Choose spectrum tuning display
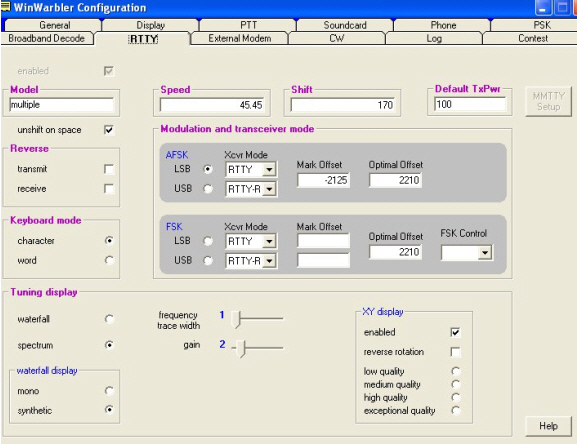Viewport: 578px width, 445px height. [x=109, y=345]
